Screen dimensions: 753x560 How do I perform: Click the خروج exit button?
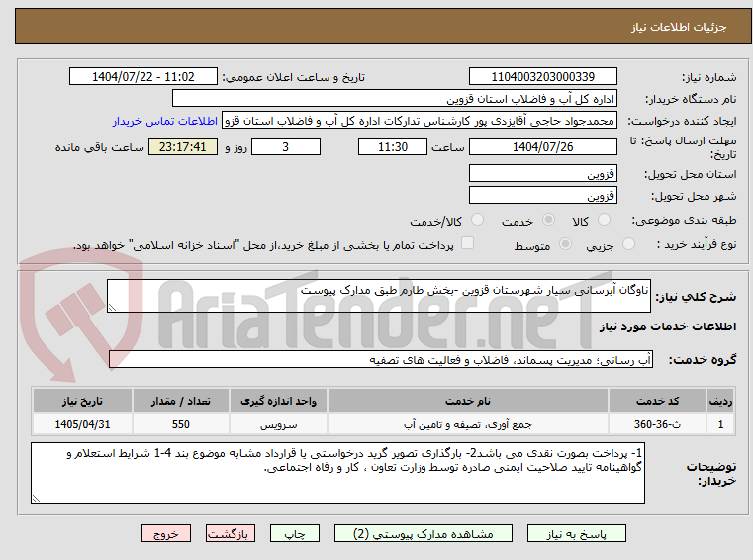coord(165,533)
